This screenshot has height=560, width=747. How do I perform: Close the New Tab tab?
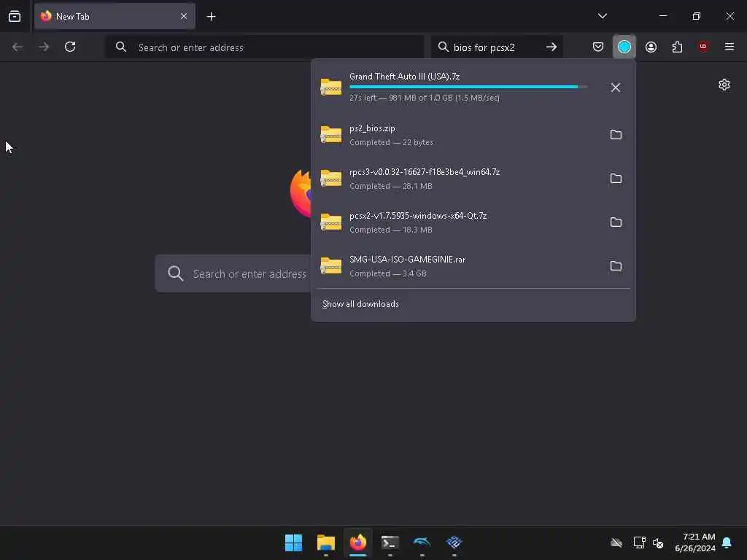pyautogui.click(x=183, y=16)
